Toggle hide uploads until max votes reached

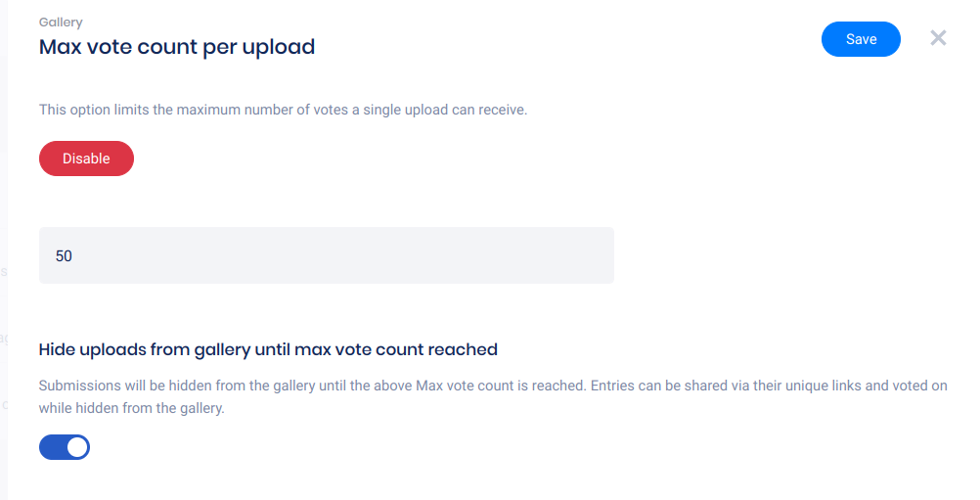click(x=65, y=447)
